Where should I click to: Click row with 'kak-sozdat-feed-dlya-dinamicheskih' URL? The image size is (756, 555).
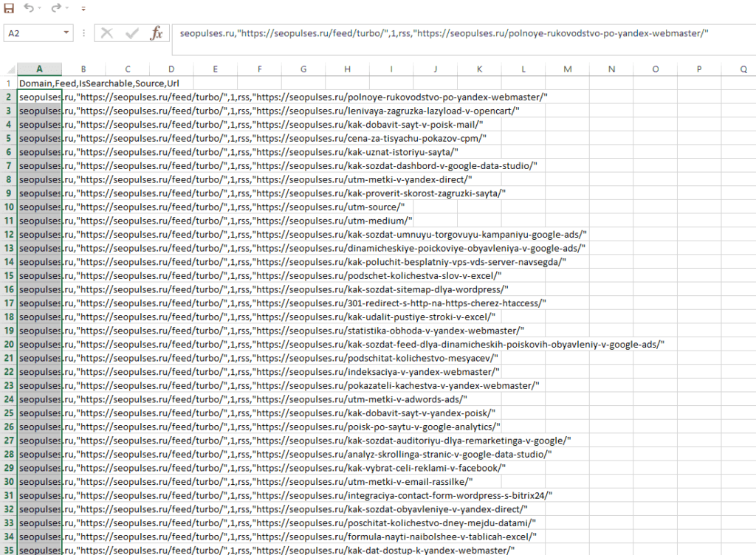342,345
